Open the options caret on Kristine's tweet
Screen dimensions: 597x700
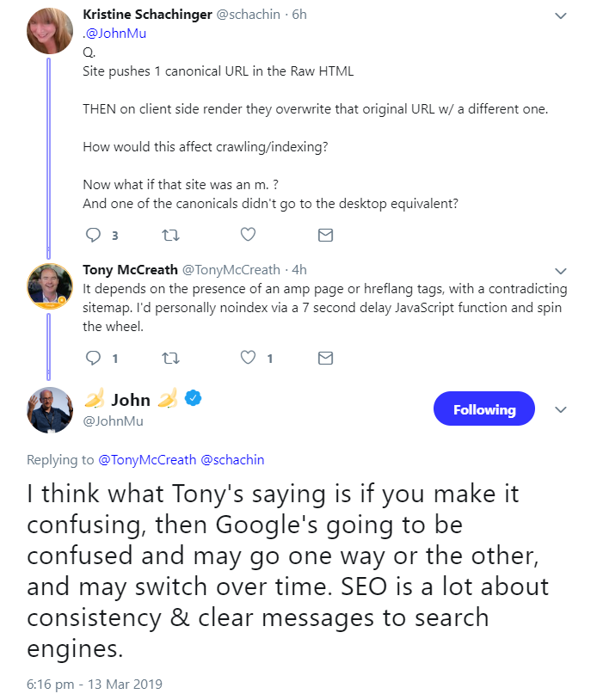[x=560, y=15]
